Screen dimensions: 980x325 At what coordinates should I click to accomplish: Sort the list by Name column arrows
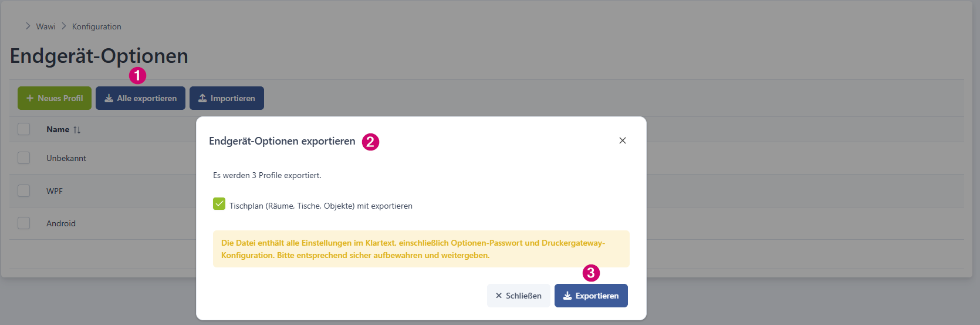tap(77, 130)
